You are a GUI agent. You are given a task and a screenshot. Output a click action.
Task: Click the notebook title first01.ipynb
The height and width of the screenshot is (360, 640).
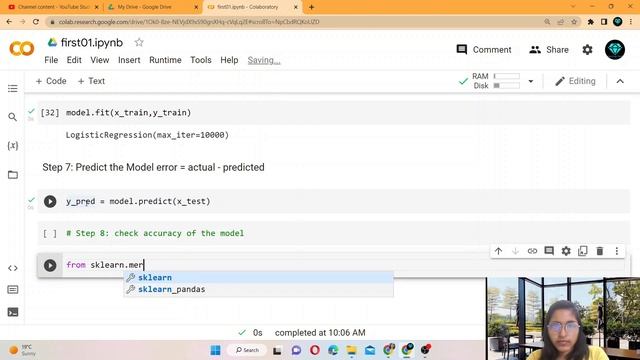coord(92,42)
